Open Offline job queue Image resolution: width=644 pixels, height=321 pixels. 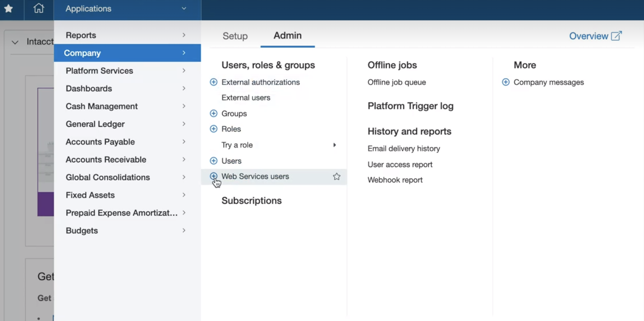pyautogui.click(x=396, y=82)
